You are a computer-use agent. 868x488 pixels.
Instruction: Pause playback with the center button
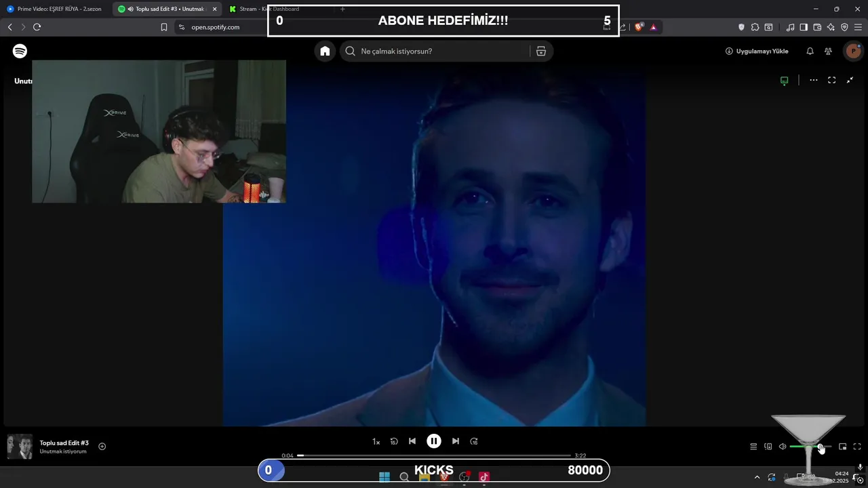point(434,441)
